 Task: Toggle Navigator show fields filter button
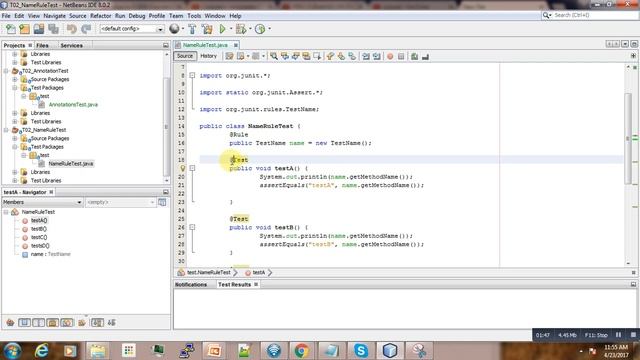click(24, 323)
